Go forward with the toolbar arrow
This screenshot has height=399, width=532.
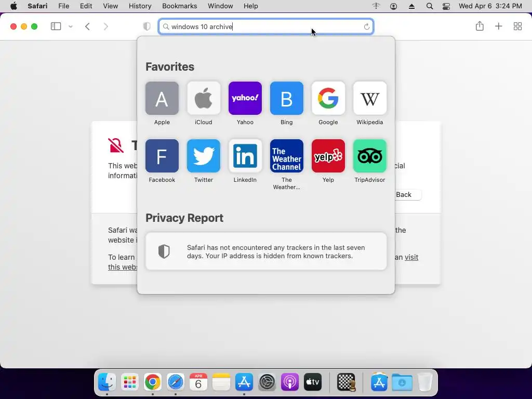coord(106,26)
